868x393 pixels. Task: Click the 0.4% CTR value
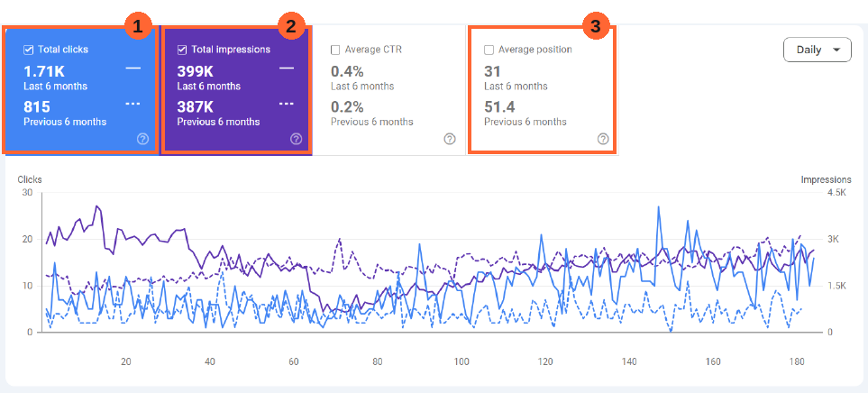point(347,71)
